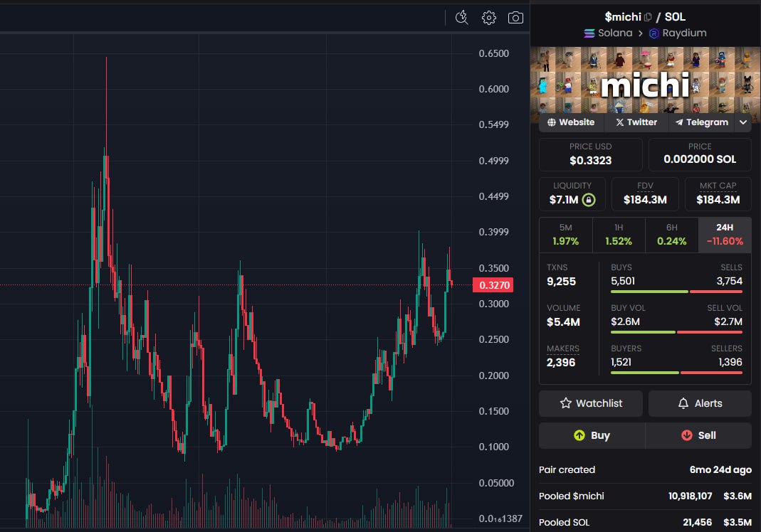Click the Solana chain logo
This screenshot has width=761, height=532.
589,33
